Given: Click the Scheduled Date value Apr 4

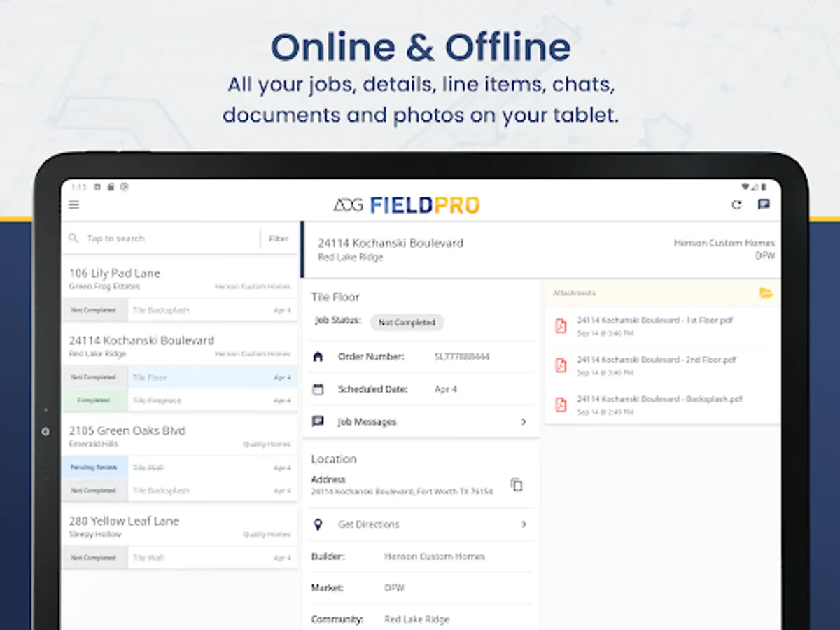Looking at the screenshot, I should [446, 389].
